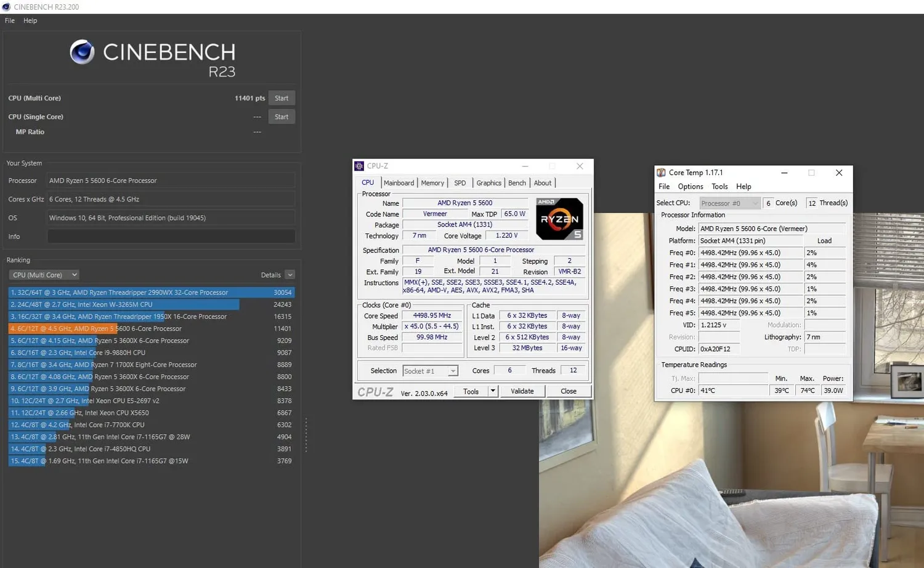Image resolution: width=924 pixels, height=568 pixels.
Task: Minimize the Core Temp window
Action: tap(784, 173)
